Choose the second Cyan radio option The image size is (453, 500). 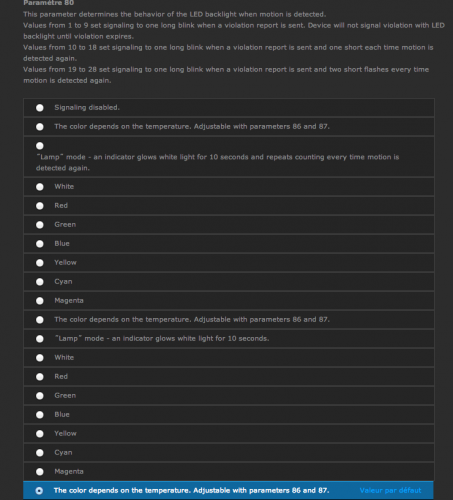click(40, 453)
